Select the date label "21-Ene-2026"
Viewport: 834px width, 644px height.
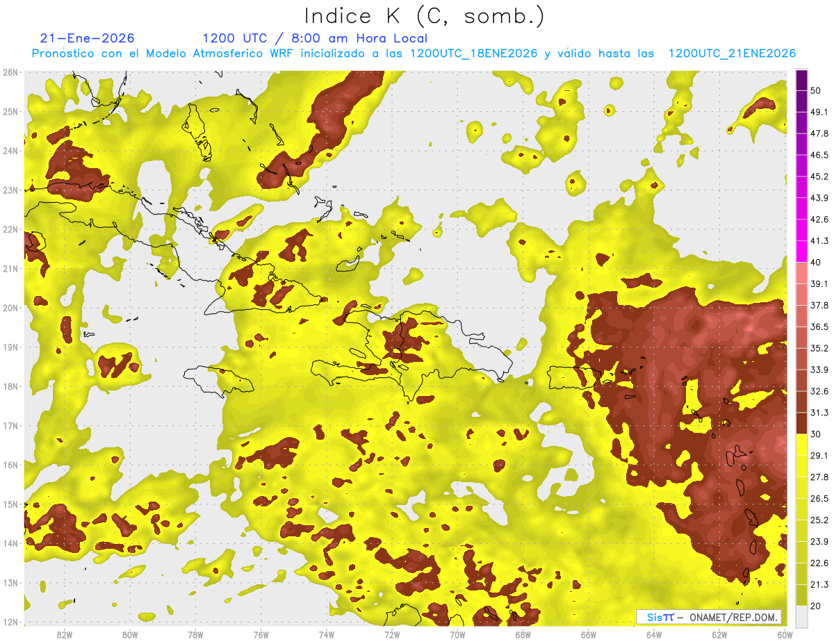[88, 38]
